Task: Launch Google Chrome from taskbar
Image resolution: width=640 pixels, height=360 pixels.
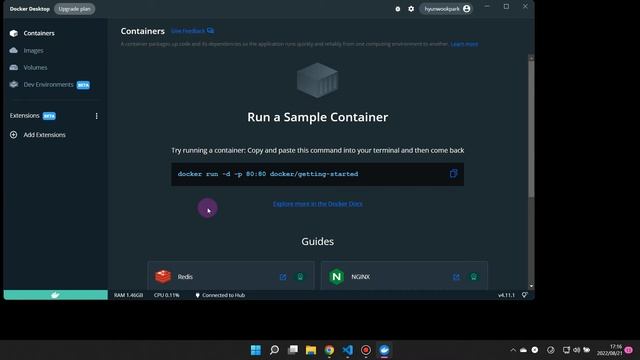Action: tap(329, 350)
